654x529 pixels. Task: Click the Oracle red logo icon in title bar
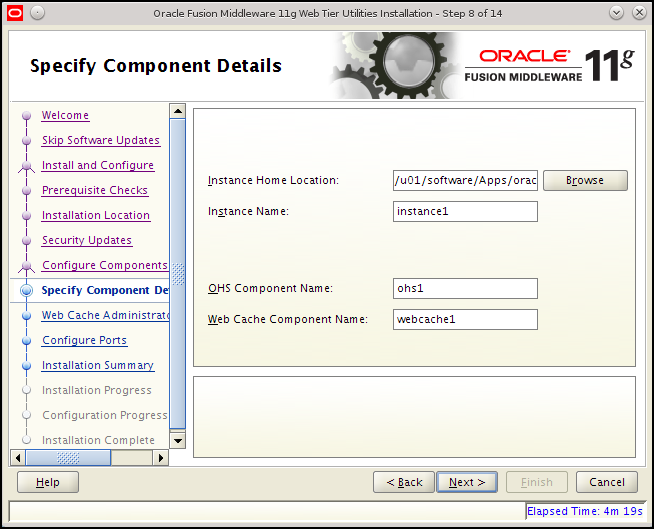(x=15, y=13)
